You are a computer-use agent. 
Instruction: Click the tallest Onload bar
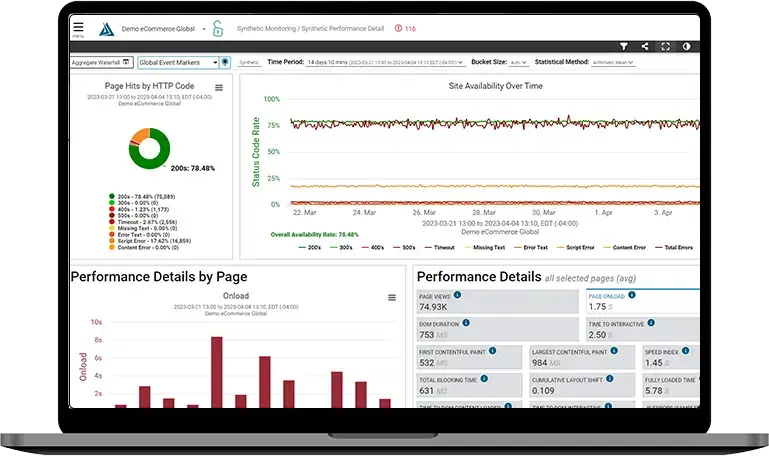coord(217,372)
